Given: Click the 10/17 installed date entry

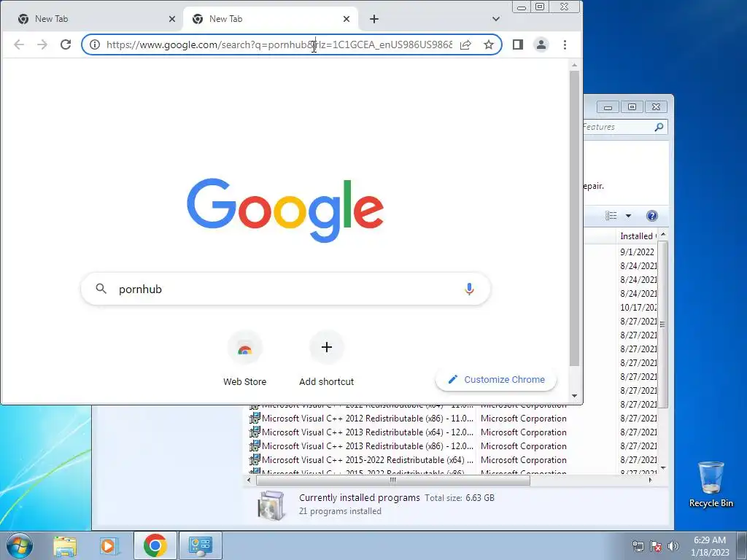Looking at the screenshot, I should (x=638, y=308).
